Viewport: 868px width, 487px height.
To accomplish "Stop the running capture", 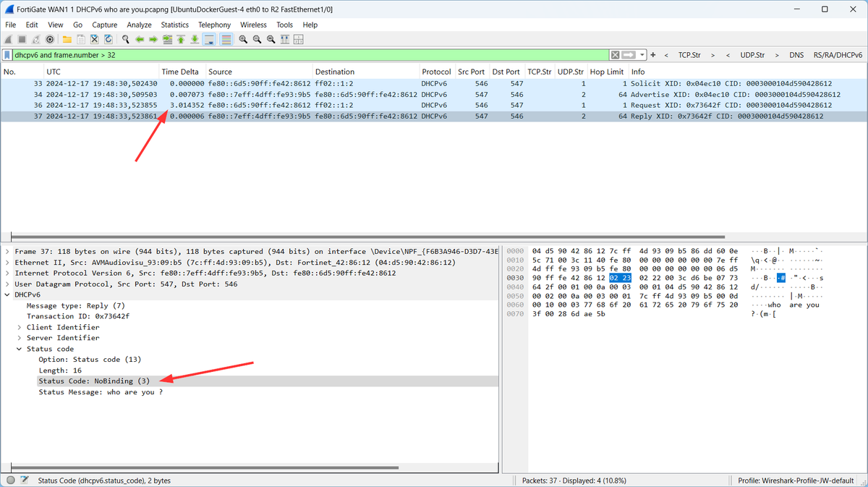I will tap(22, 39).
